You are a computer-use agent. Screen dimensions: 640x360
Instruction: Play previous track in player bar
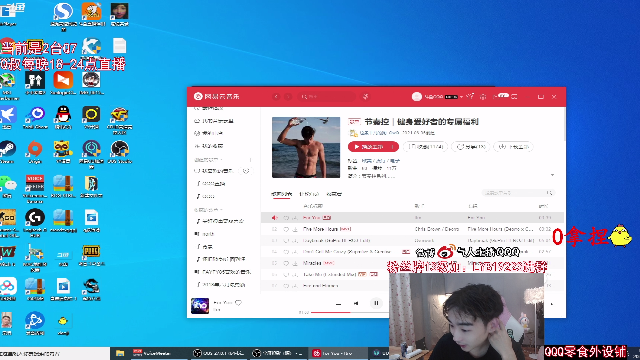point(356,303)
